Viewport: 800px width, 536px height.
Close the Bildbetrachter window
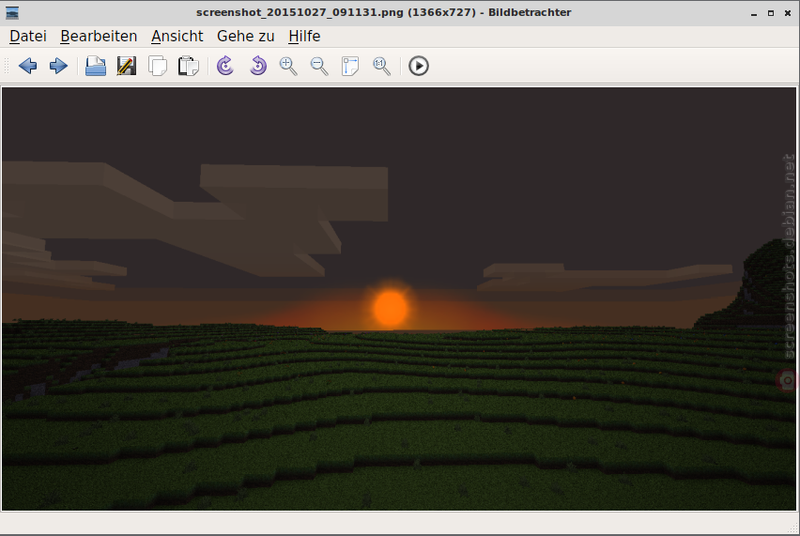[788, 13]
